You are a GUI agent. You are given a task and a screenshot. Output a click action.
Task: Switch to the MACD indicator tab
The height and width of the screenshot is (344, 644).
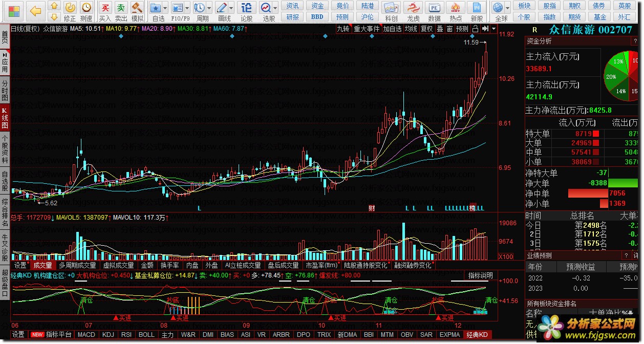click(87, 335)
